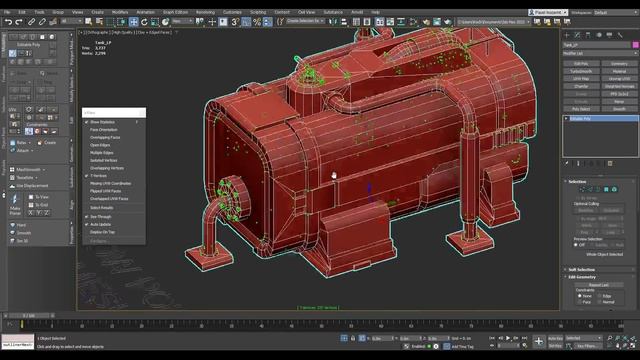
Task: Expand the Soft Selection rollout
Action: click(x=581, y=270)
